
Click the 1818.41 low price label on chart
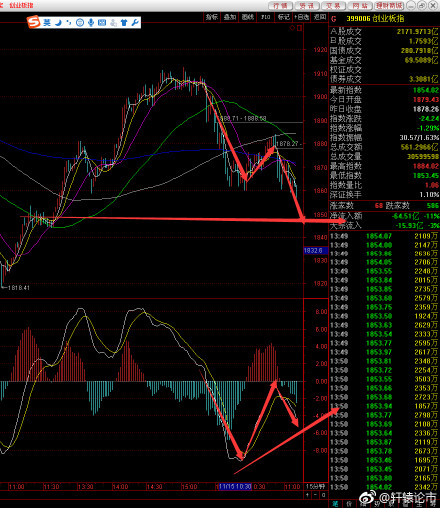[x=19, y=287]
